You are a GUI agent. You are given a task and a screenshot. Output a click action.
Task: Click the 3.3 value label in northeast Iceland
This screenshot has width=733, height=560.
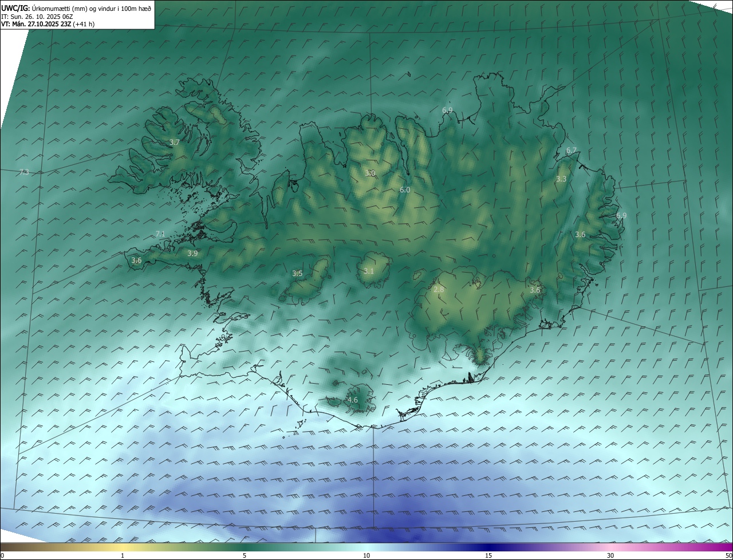click(561, 179)
